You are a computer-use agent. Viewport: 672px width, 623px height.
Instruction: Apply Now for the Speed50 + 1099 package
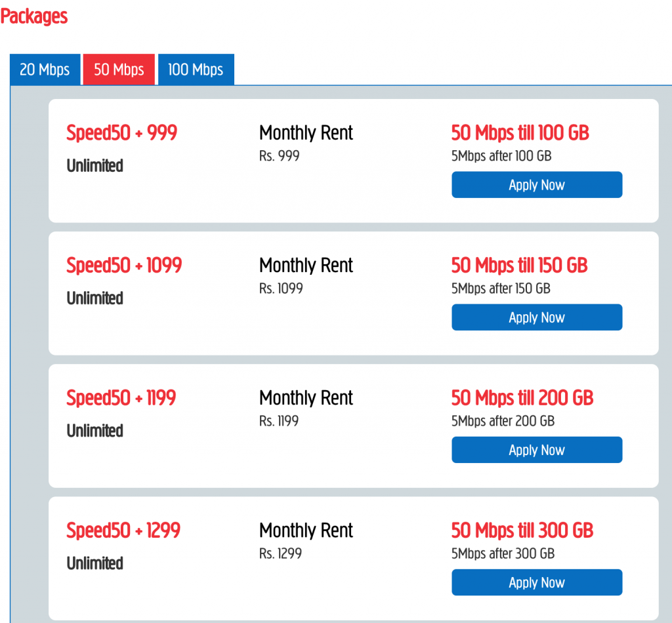[x=536, y=317]
